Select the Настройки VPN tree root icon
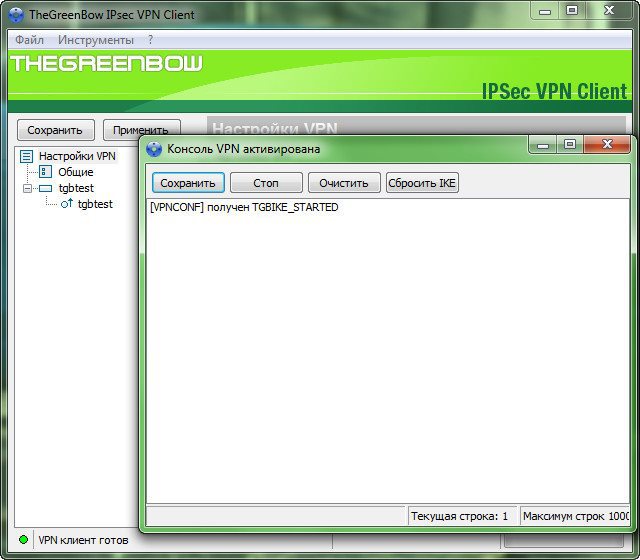 [x=27, y=156]
